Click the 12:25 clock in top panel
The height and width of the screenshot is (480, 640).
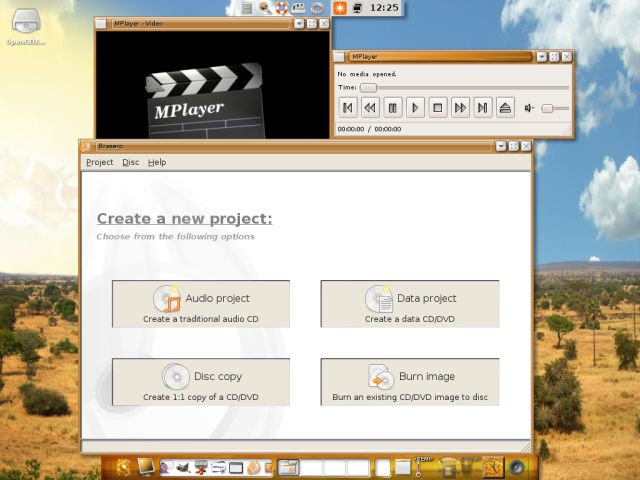(x=384, y=8)
